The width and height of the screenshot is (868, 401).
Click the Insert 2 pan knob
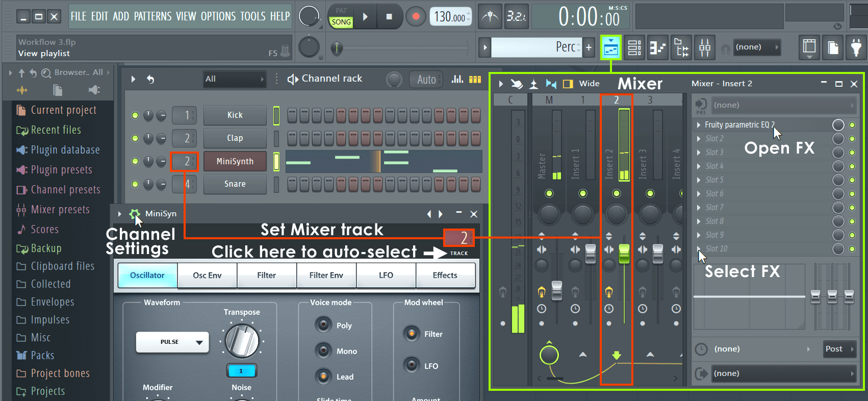616,214
